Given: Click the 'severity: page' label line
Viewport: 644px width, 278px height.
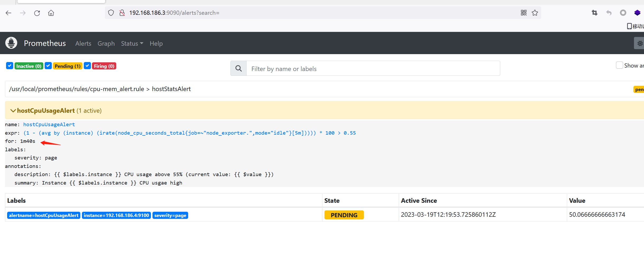Looking at the screenshot, I should click(36, 158).
